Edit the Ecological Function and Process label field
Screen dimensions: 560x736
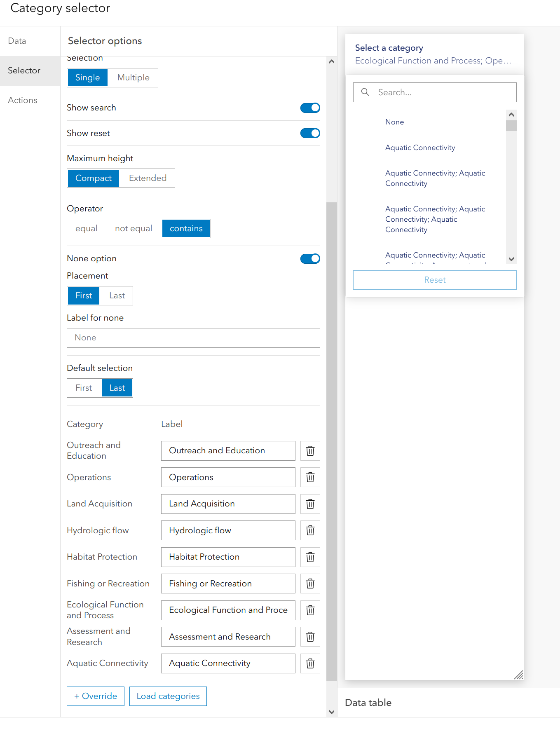click(x=228, y=610)
